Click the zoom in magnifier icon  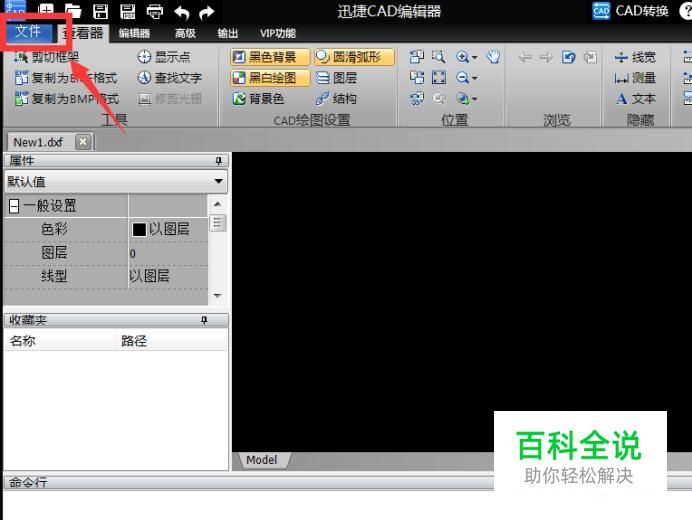(x=462, y=57)
